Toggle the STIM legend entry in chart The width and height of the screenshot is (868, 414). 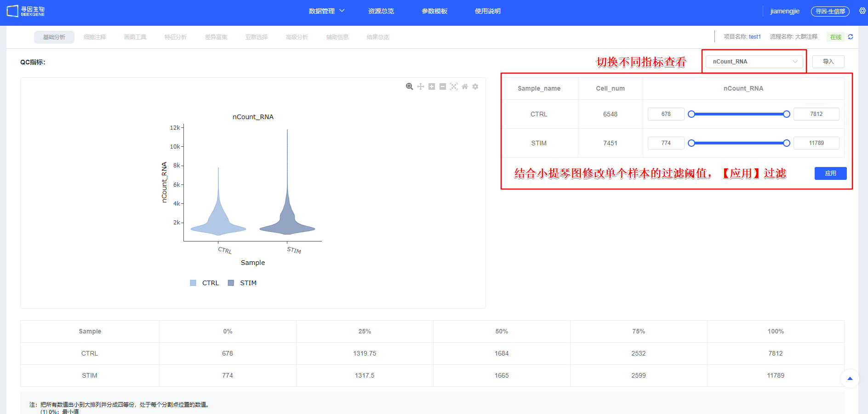[x=242, y=283]
